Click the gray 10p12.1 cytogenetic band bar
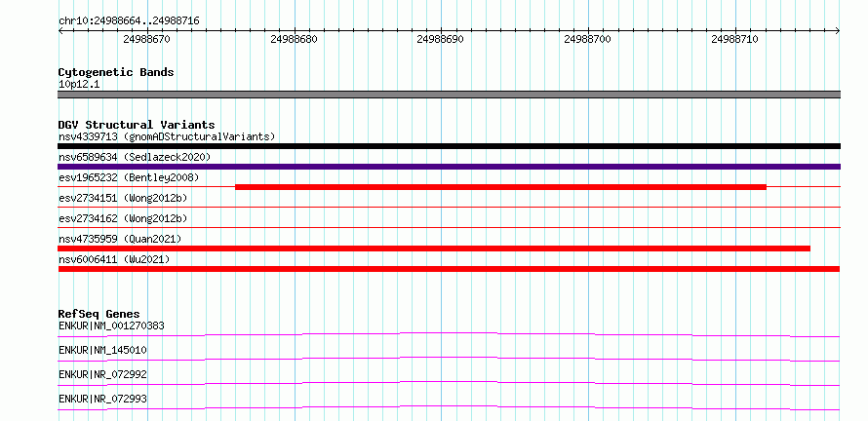Image resolution: width=868 pixels, height=421 pixels. 449,95
